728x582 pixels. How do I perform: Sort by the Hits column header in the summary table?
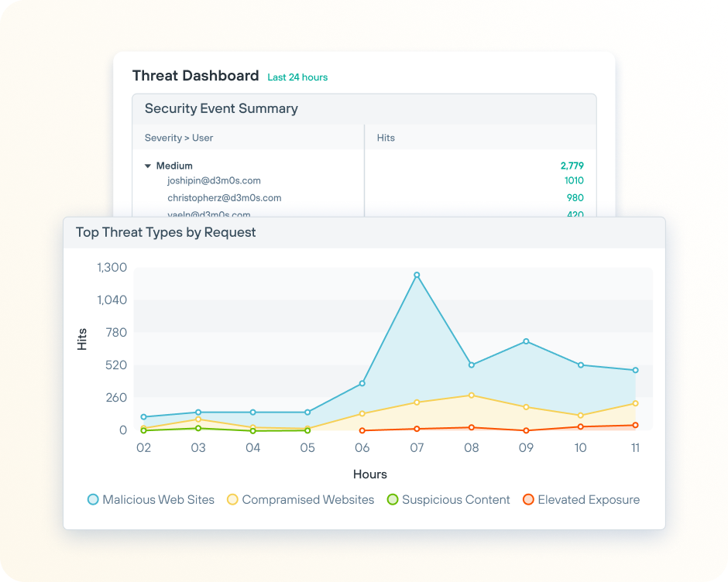tap(386, 138)
